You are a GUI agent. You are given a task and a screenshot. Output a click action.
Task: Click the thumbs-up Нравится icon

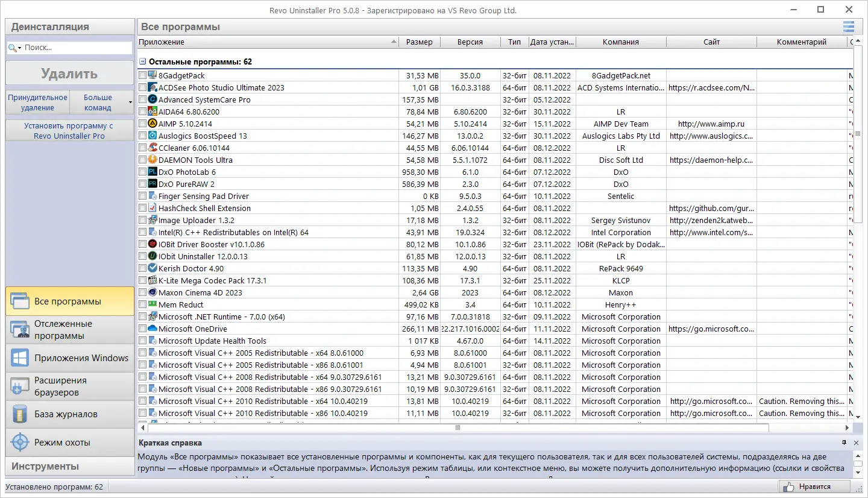pyautogui.click(x=788, y=487)
